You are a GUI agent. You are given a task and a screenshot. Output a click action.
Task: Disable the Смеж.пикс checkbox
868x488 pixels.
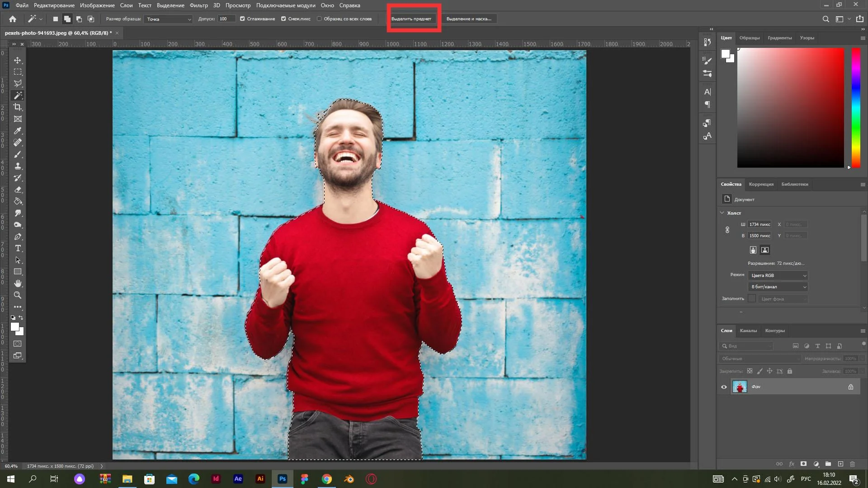[x=283, y=19]
